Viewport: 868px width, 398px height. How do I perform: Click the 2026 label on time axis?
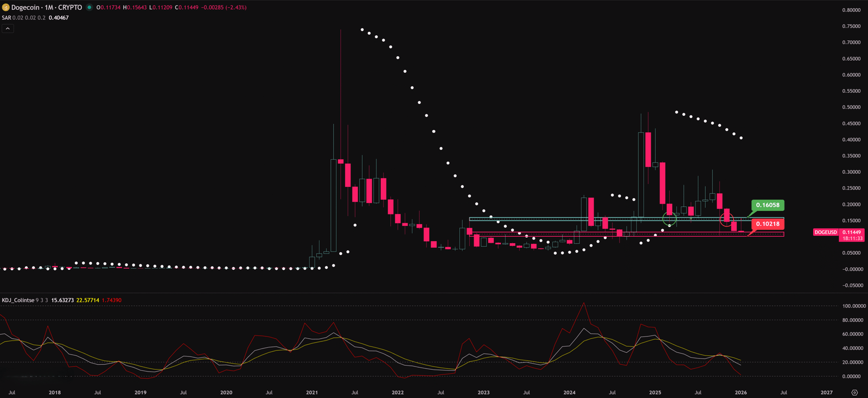coord(741,393)
